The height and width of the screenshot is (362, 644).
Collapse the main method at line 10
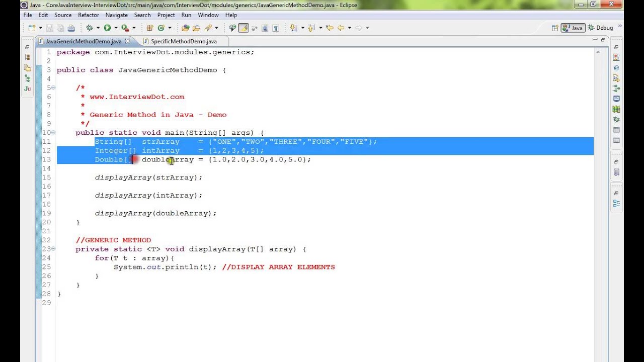click(53, 133)
